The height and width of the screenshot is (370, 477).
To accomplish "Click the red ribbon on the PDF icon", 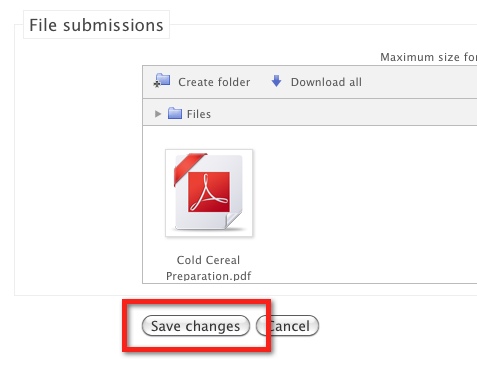I will tap(189, 168).
